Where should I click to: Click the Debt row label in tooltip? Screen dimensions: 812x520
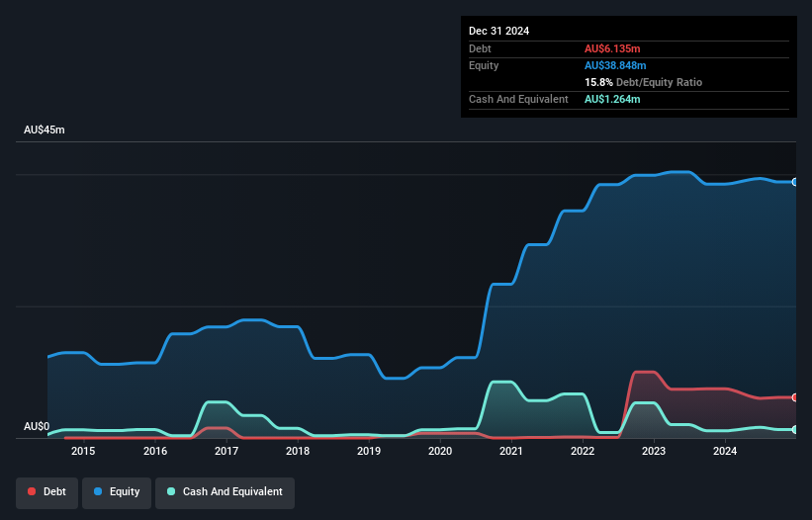pos(480,48)
